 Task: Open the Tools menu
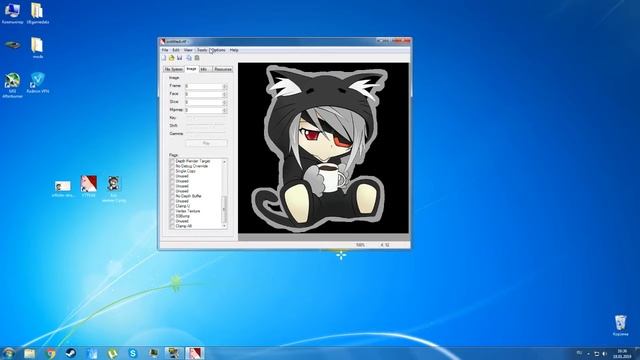202,50
